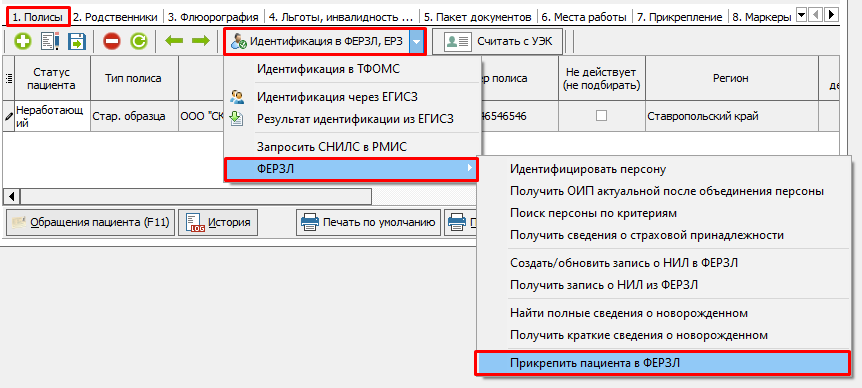Open the '3. Флюорография' tab
Screen dimensions: 862x388
[x=213, y=17]
